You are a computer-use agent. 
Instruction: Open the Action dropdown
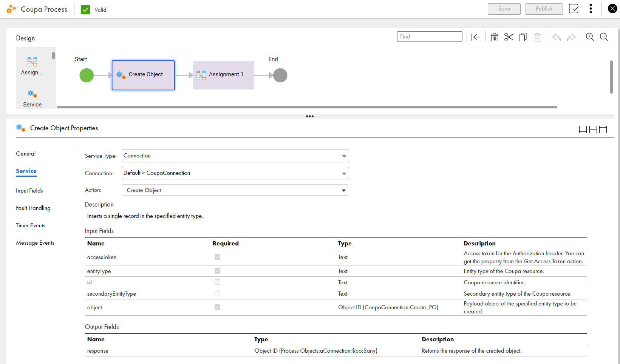(235, 190)
